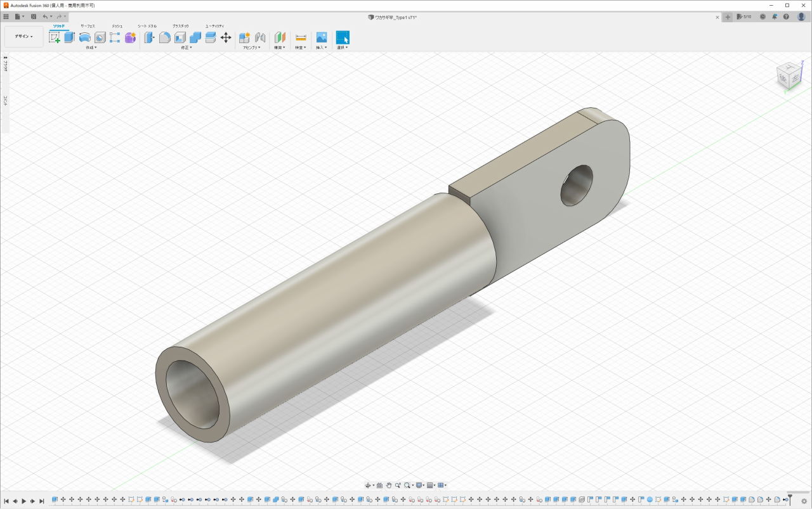
Task: Open the data panel grid icon
Action: point(6,16)
